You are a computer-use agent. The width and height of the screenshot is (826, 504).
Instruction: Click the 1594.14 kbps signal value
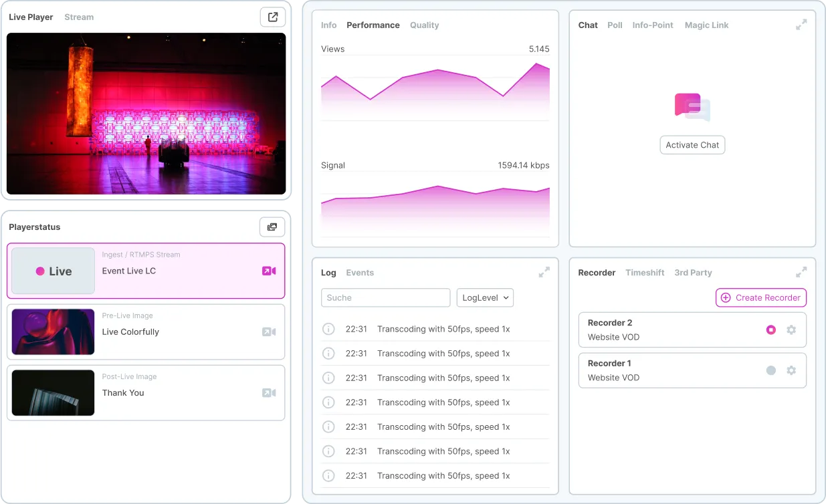point(524,165)
